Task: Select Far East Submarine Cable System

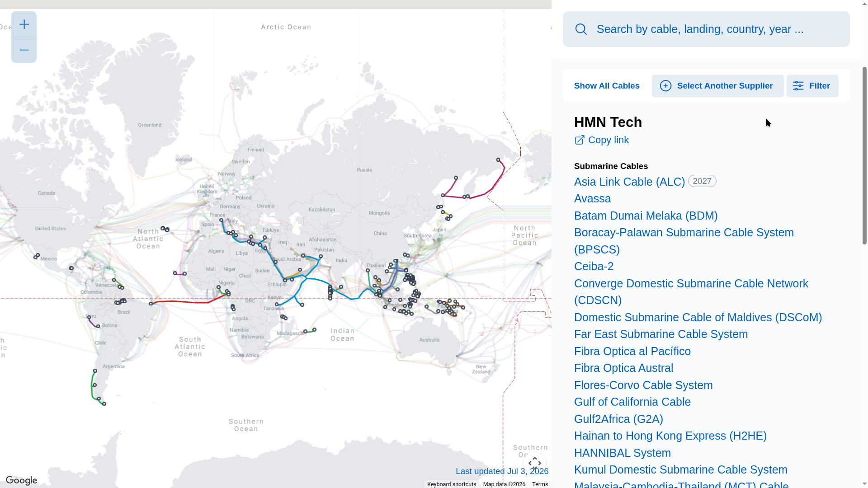Action: (661, 334)
